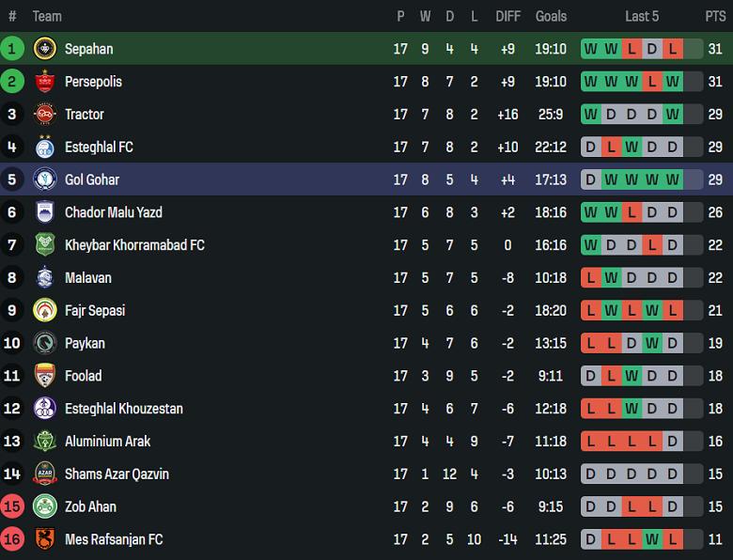
Task: Click the Zob Ahan club badge
Action: pyautogui.click(x=45, y=506)
